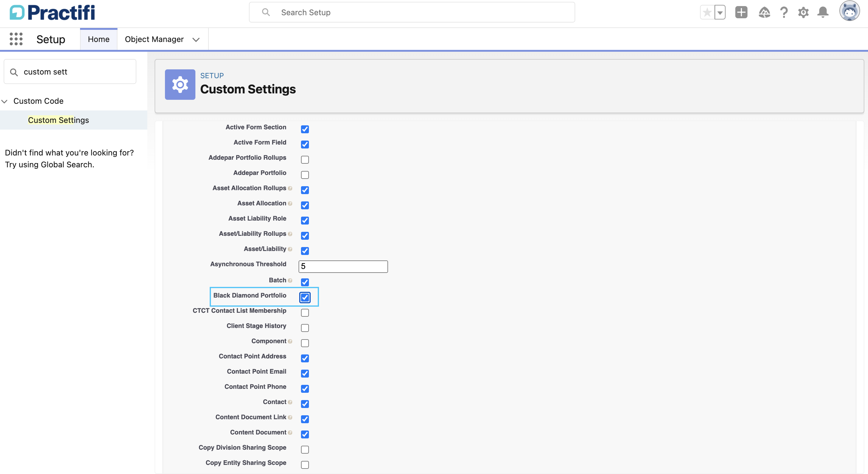The image size is (868, 474).
Task: Click the global actions plus icon
Action: point(741,12)
